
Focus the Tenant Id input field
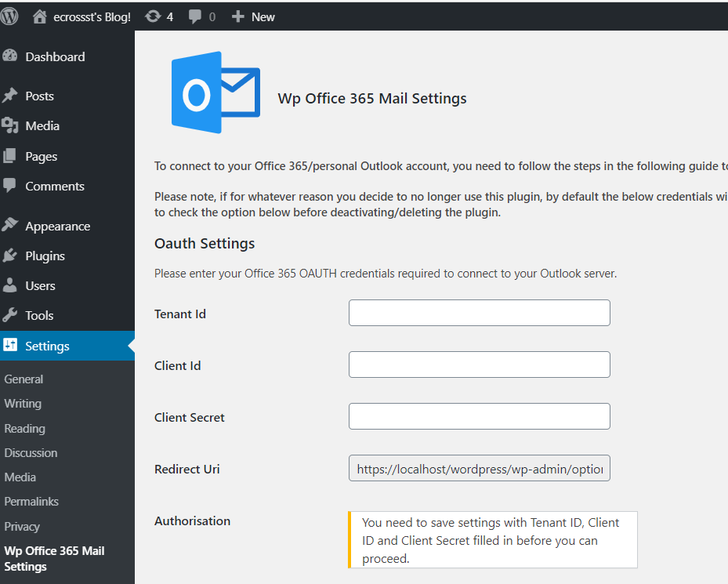coord(479,313)
